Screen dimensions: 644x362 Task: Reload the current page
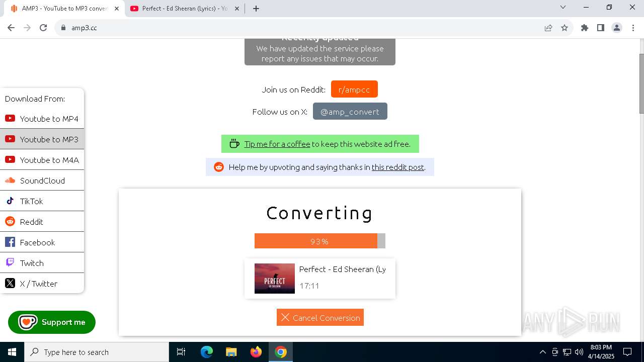43,28
